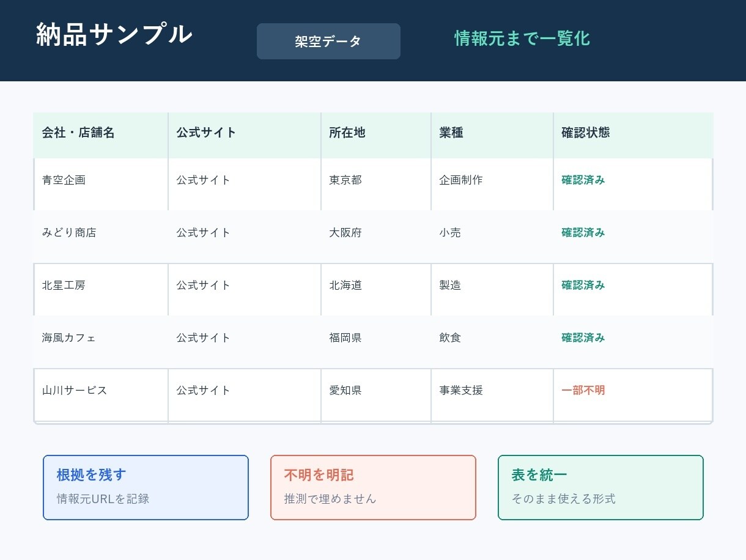Click the そのまま使える形式 description
Screen dimensions: 746x560
point(563,499)
